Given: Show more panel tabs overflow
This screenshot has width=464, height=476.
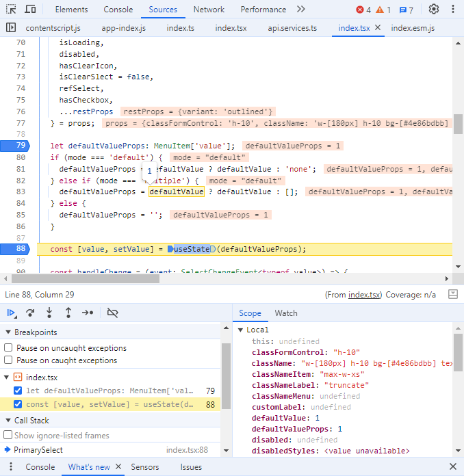Looking at the screenshot, I should [301, 10].
